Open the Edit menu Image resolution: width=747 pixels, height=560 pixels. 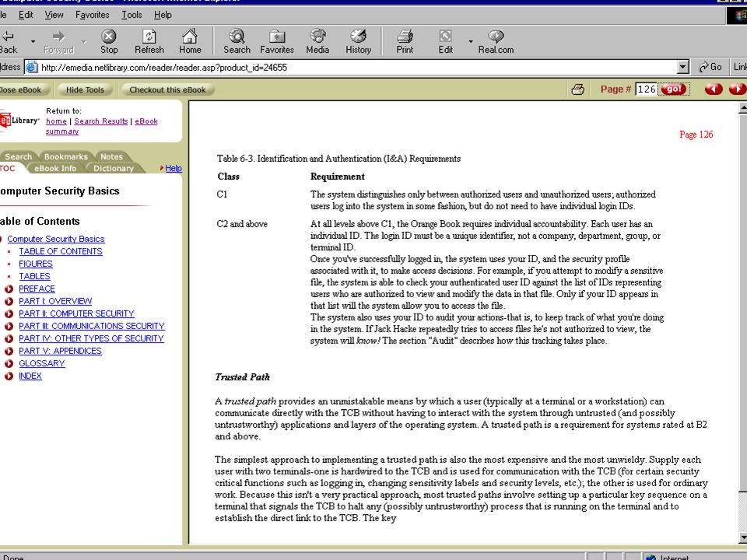point(26,15)
